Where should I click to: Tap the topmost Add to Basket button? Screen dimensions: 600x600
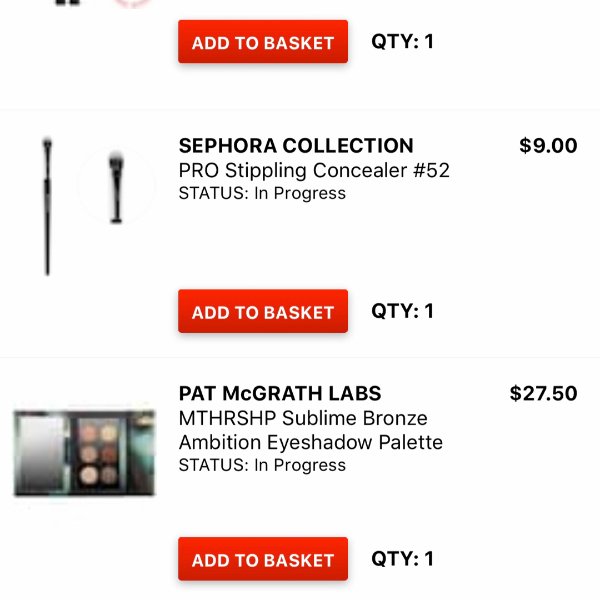pyautogui.click(x=263, y=41)
